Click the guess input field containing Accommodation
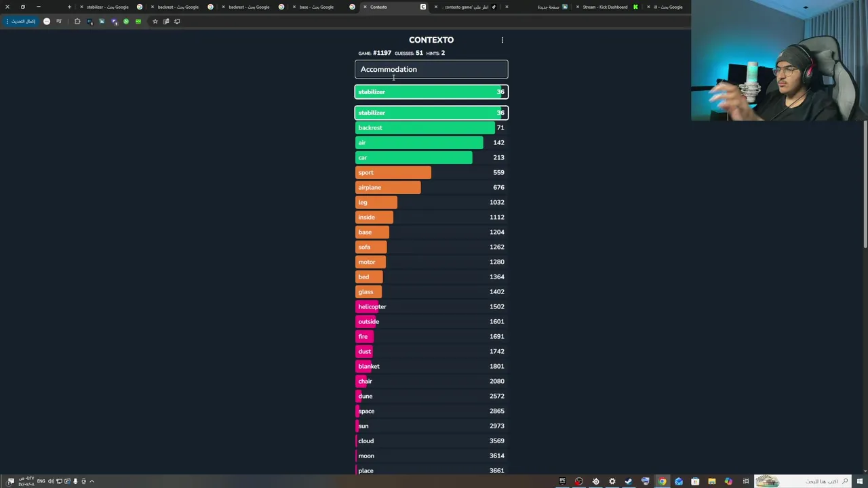 point(431,69)
